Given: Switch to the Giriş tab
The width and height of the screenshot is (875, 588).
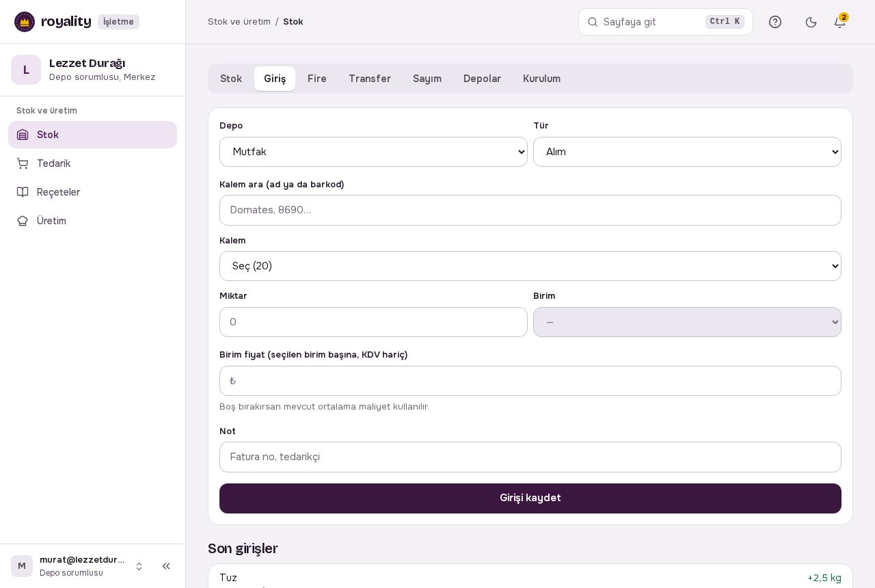Looking at the screenshot, I should coord(275,79).
